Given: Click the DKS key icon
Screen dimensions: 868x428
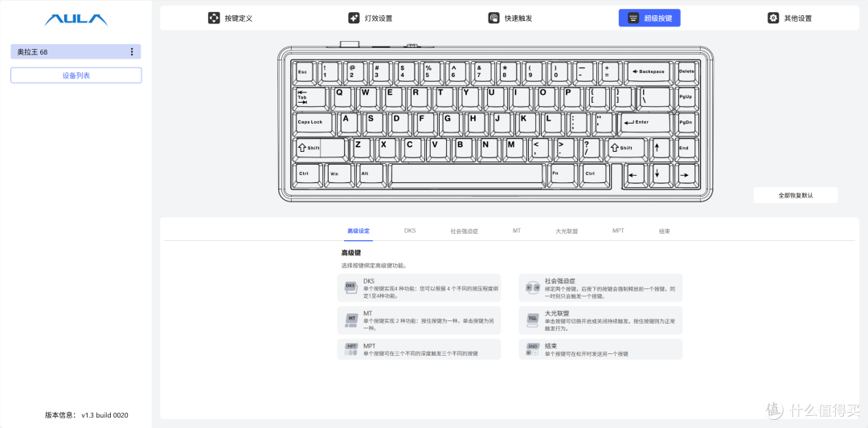Looking at the screenshot, I should pos(350,287).
